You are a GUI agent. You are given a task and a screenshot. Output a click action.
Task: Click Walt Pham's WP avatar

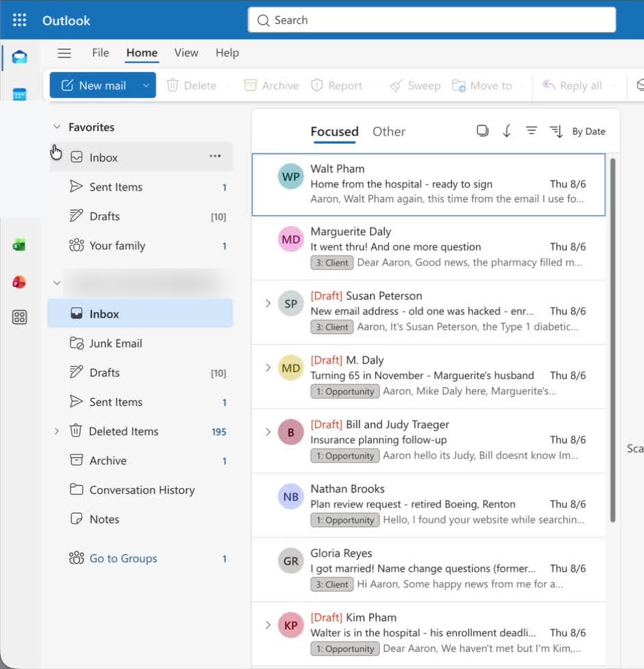click(x=290, y=177)
